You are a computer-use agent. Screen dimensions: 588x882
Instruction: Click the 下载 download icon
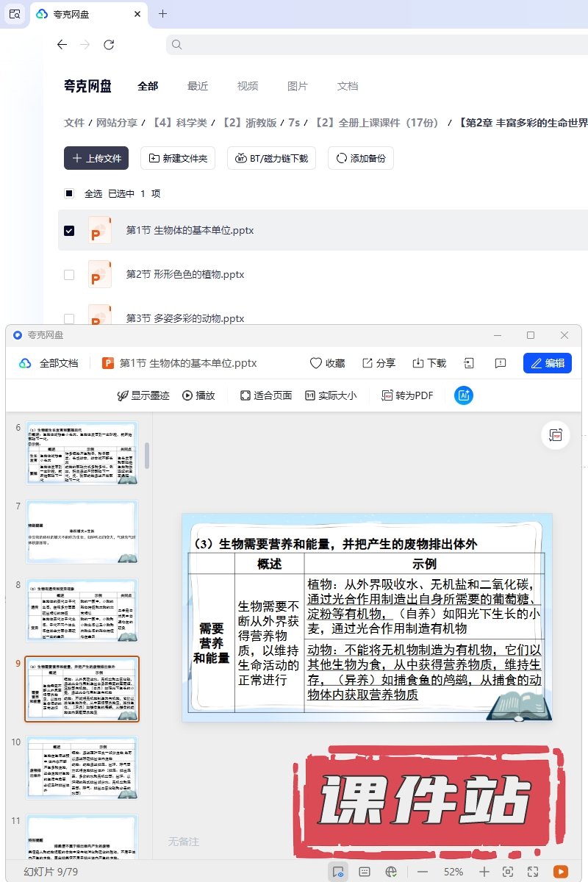pos(418,363)
